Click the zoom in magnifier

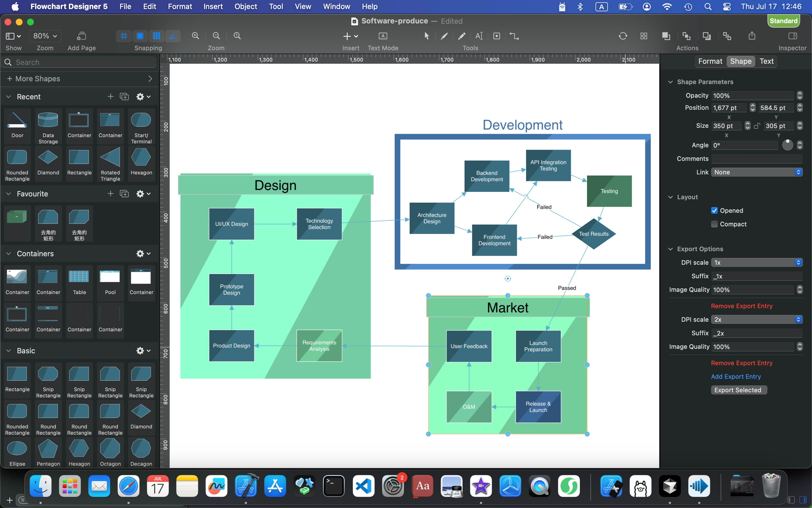(195, 36)
